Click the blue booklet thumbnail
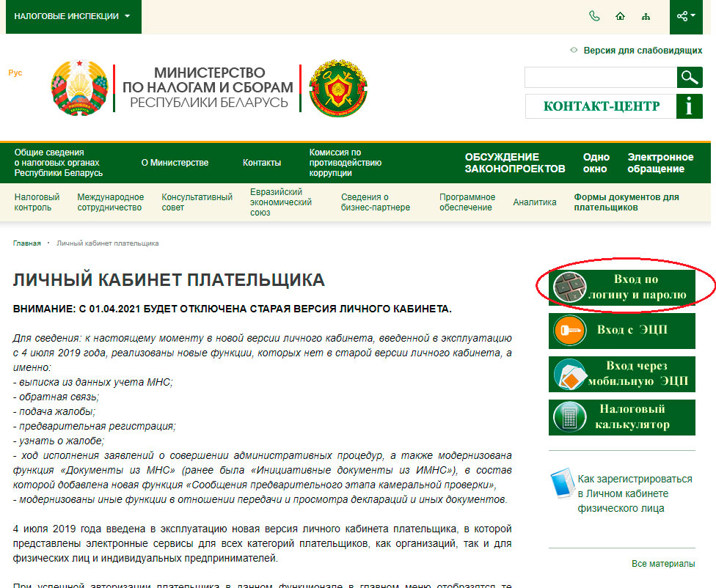 click(562, 483)
